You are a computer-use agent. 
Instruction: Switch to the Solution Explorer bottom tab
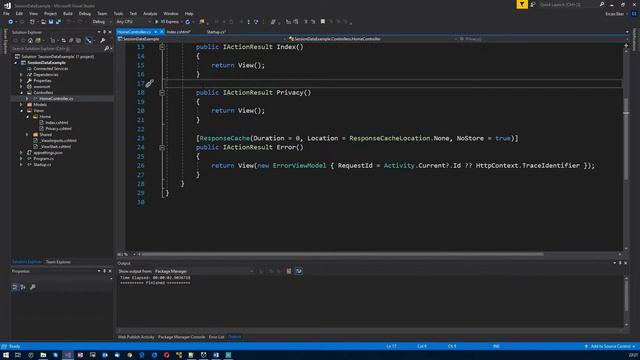click(x=27, y=262)
